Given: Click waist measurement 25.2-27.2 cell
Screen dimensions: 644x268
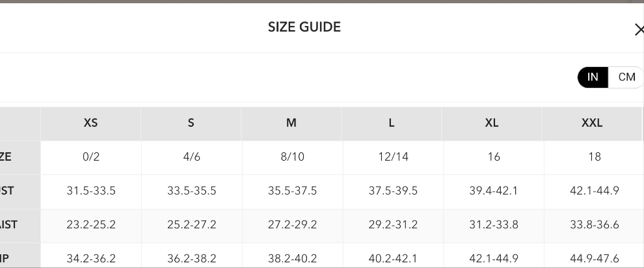Looking at the screenshot, I should (192, 224).
